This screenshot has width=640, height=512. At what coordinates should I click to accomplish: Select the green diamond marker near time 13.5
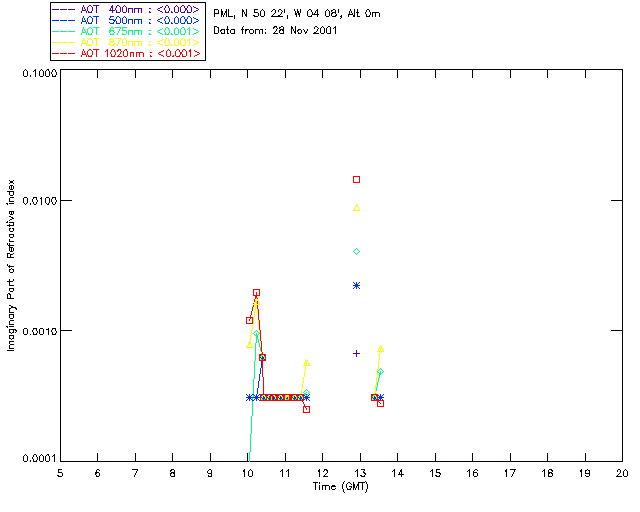pos(380,372)
